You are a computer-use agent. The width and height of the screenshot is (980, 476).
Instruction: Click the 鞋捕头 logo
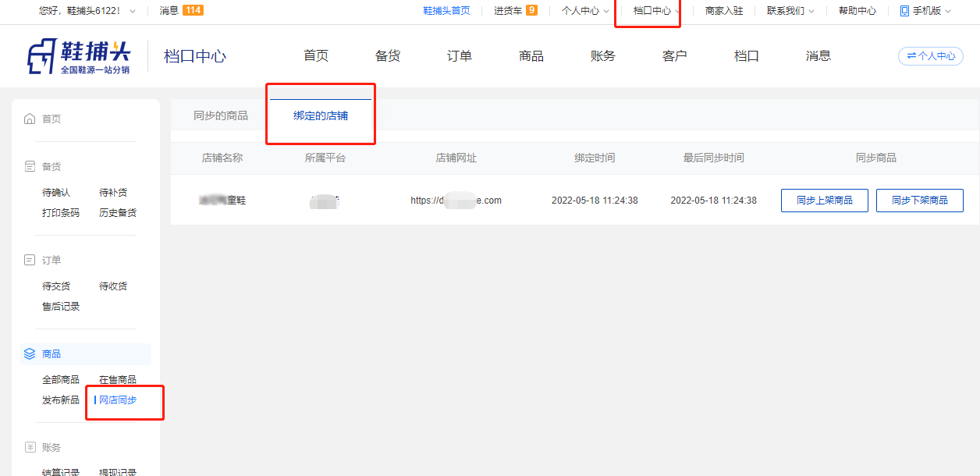[x=78, y=56]
